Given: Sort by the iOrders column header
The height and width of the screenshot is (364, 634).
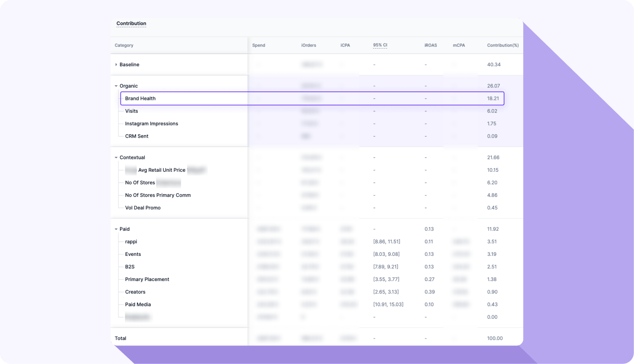Looking at the screenshot, I should 308,45.
